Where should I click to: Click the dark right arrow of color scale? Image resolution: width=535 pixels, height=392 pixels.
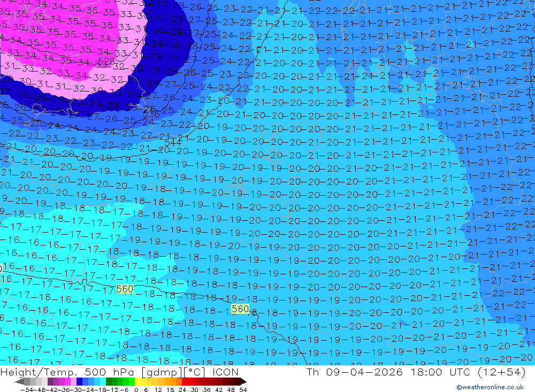click(243, 381)
